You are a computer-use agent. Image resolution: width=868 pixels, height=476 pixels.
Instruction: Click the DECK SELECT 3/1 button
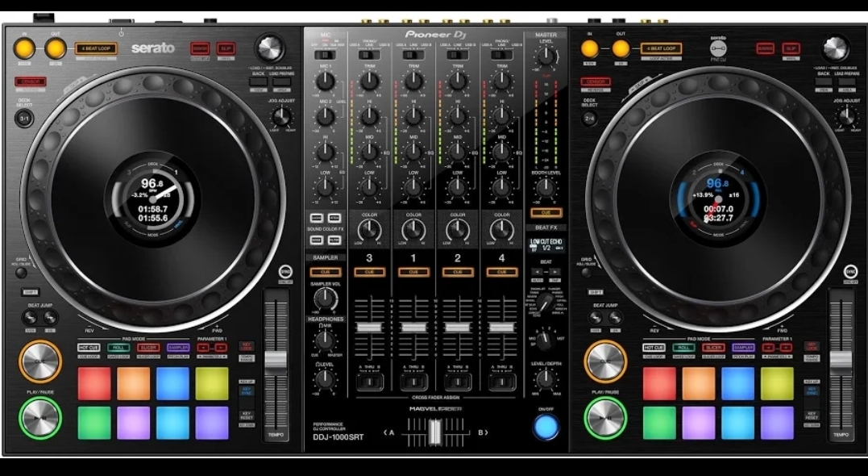24,118
